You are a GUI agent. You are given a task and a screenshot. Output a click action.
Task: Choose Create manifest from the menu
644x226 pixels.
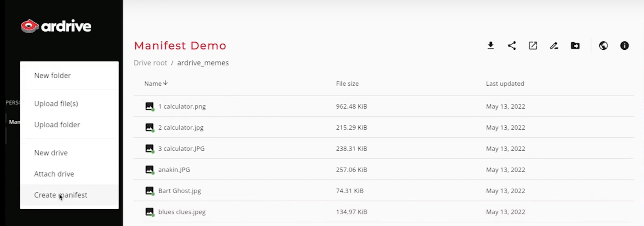pos(61,195)
